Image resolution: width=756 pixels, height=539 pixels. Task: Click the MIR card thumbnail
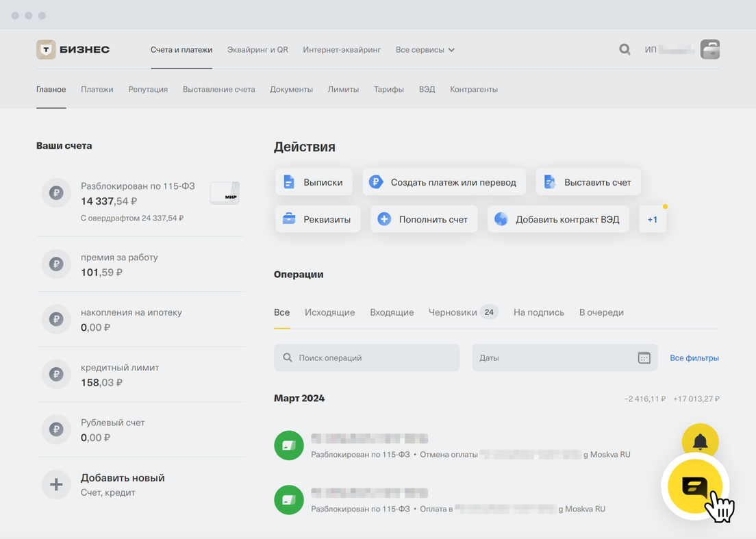(225, 193)
